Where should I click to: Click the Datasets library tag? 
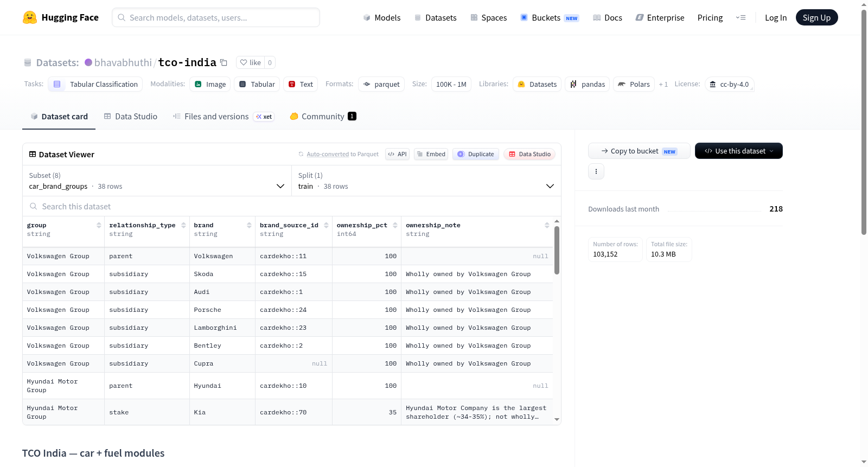[537, 84]
